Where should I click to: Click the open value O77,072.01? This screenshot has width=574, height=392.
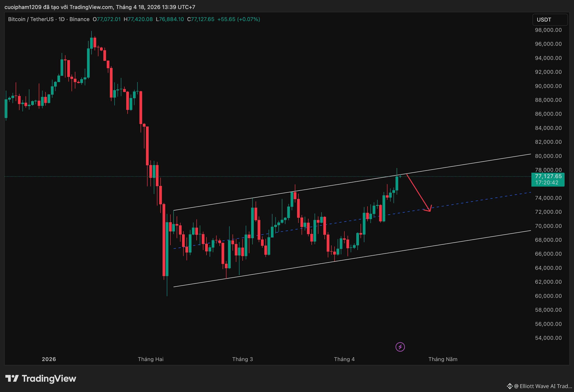[x=107, y=19]
